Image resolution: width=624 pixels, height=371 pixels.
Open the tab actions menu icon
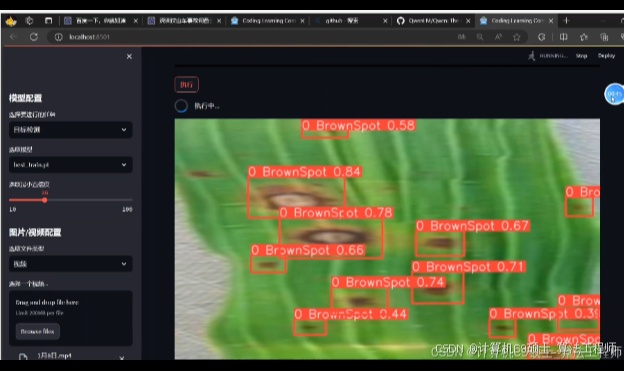(49, 21)
